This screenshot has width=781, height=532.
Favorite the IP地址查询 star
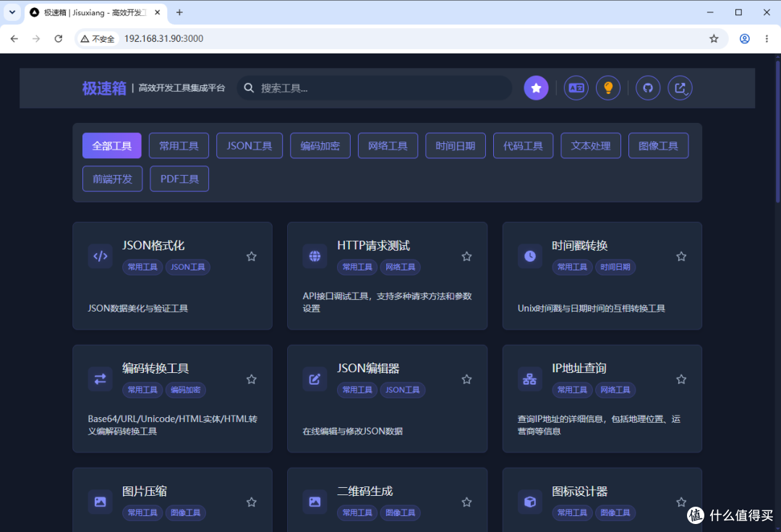click(x=681, y=379)
